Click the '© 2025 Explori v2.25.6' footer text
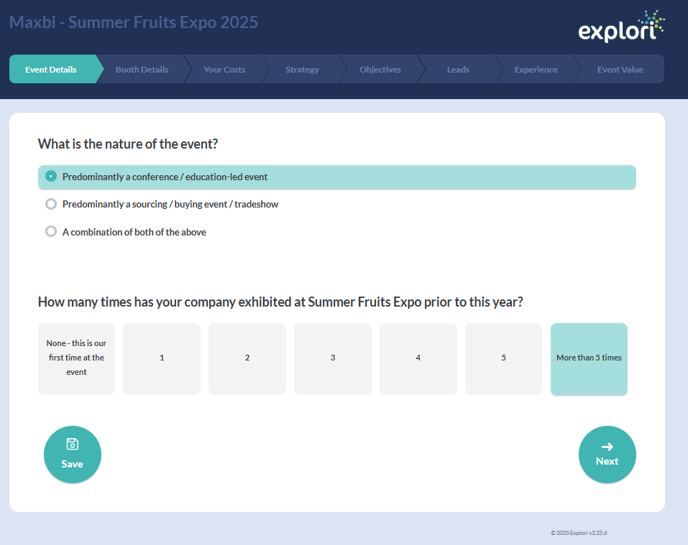The width and height of the screenshot is (688, 545). pos(579,533)
